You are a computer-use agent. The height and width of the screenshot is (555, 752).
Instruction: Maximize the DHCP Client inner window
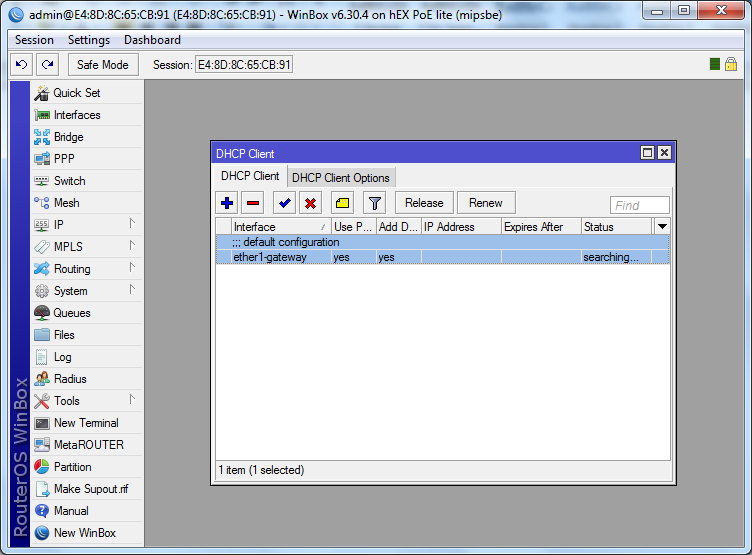coord(647,153)
